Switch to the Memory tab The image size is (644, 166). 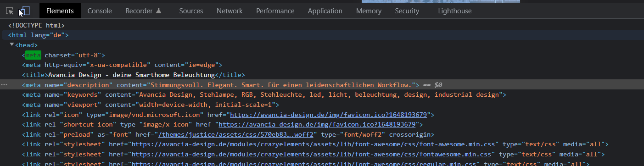coord(369,11)
